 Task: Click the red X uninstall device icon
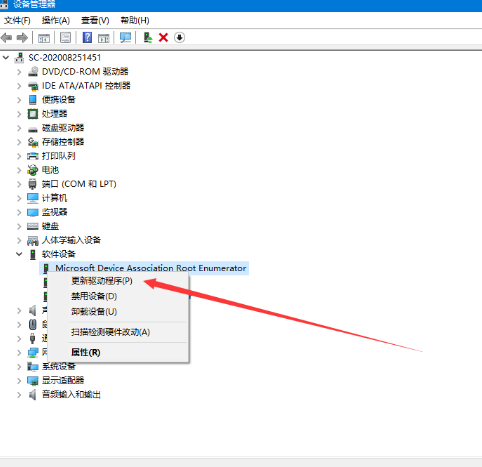point(163,37)
